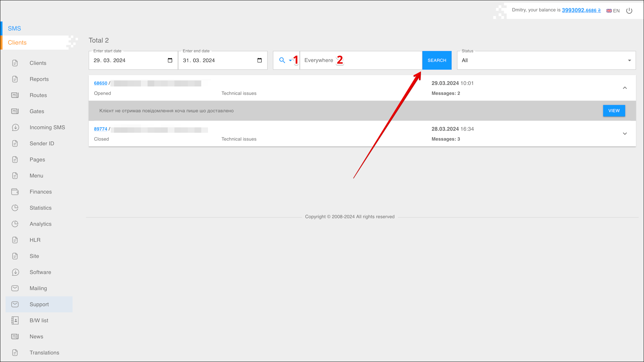
Task: Click the Mailing envelope icon
Action: click(x=15, y=288)
